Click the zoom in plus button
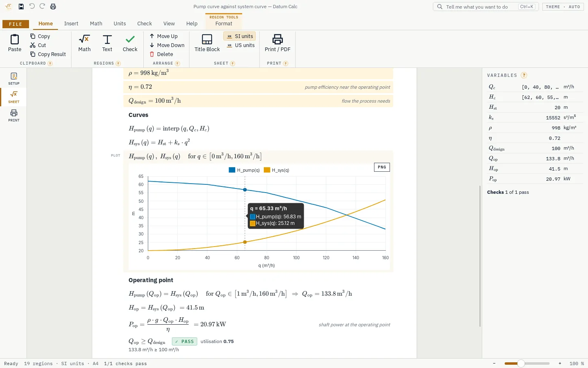Screen dimensions: 588x368 pos(560,364)
